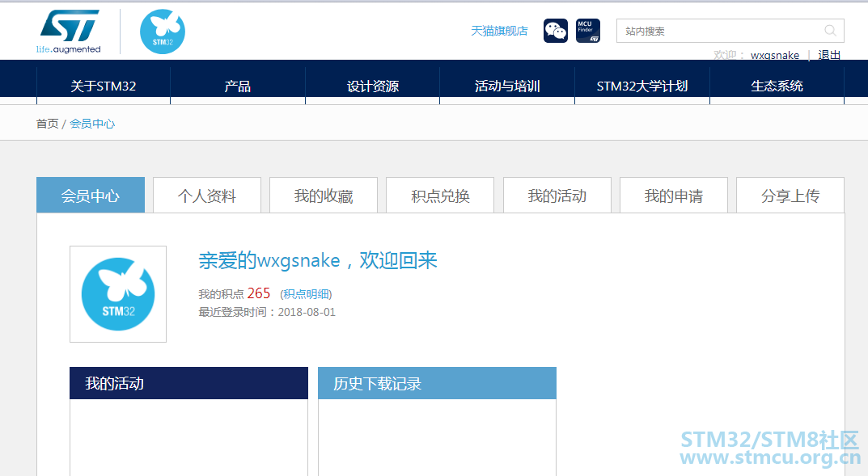
Task: Click the search magnifier icon
Action: tap(830, 31)
